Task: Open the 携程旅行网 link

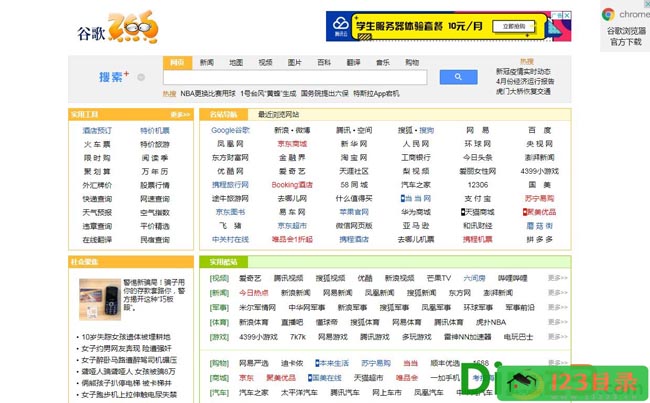Action: (x=230, y=185)
